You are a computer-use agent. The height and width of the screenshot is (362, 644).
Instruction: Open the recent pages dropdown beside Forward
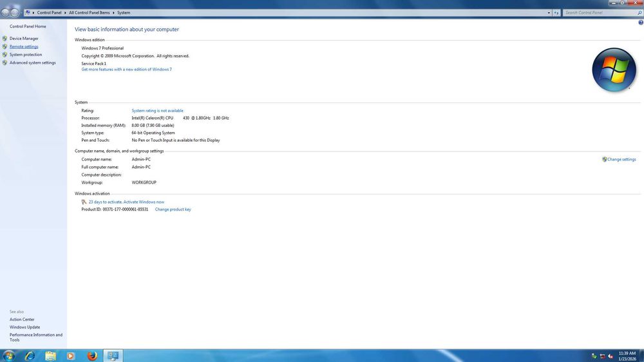tap(21, 13)
